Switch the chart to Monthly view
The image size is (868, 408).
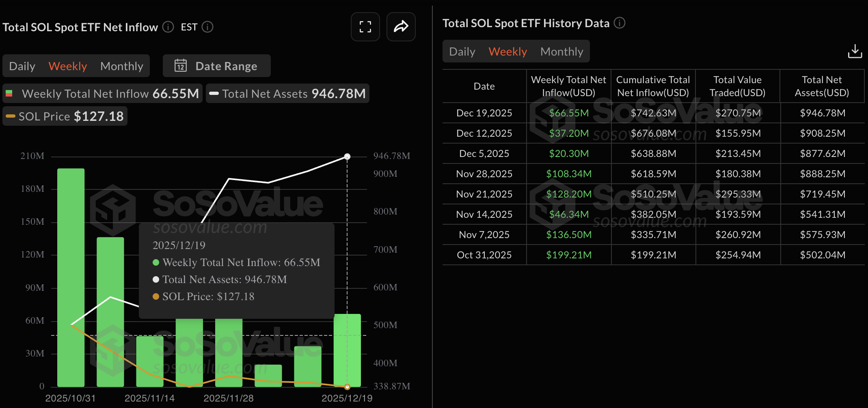[x=121, y=66]
